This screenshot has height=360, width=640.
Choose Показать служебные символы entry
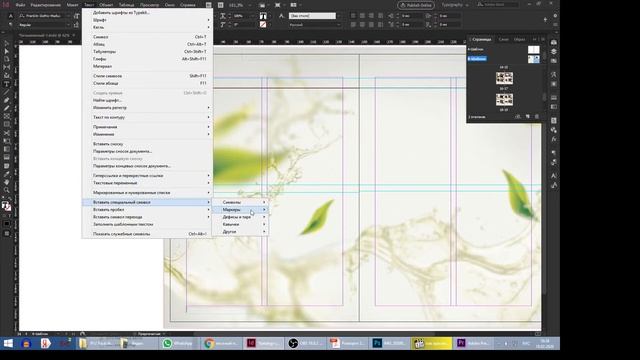(x=147, y=234)
